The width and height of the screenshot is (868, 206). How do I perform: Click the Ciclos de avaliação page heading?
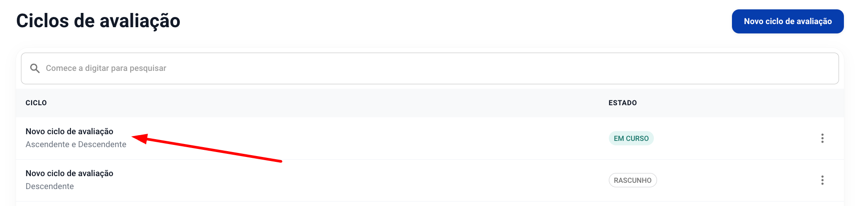[x=98, y=21]
